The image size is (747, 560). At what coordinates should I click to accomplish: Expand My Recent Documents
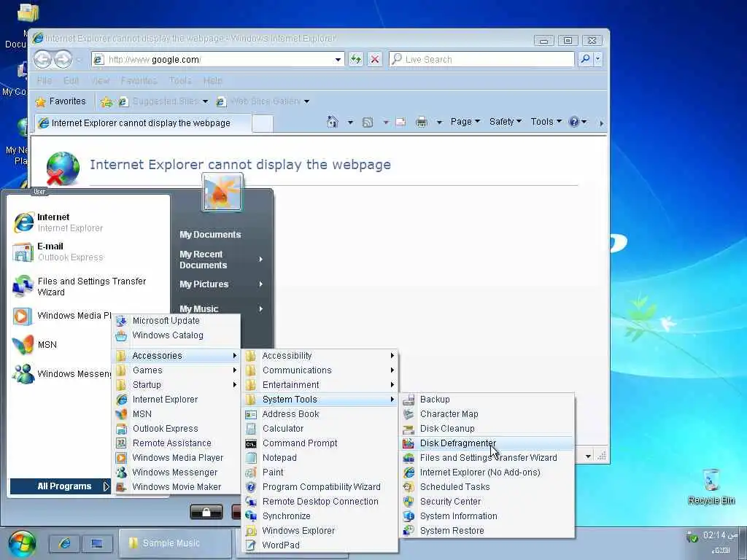pyautogui.click(x=222, y=260)
